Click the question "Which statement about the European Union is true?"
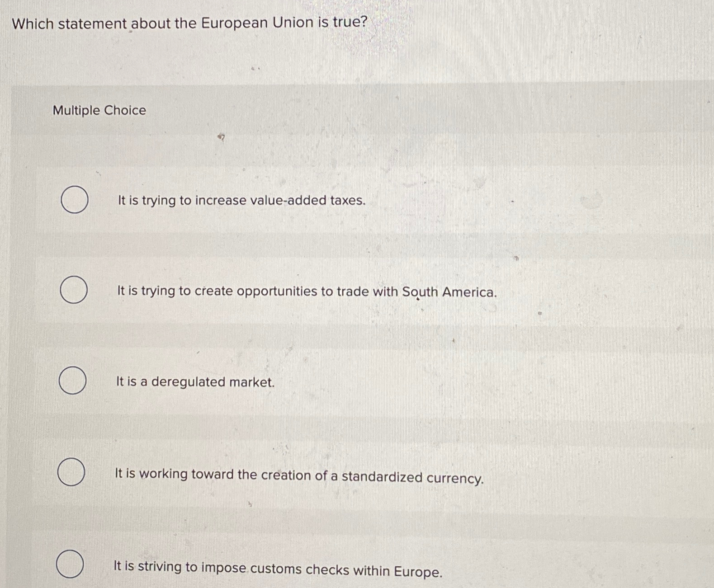Image resolution: width=714 pixels, height=588 pixels. 190,23
